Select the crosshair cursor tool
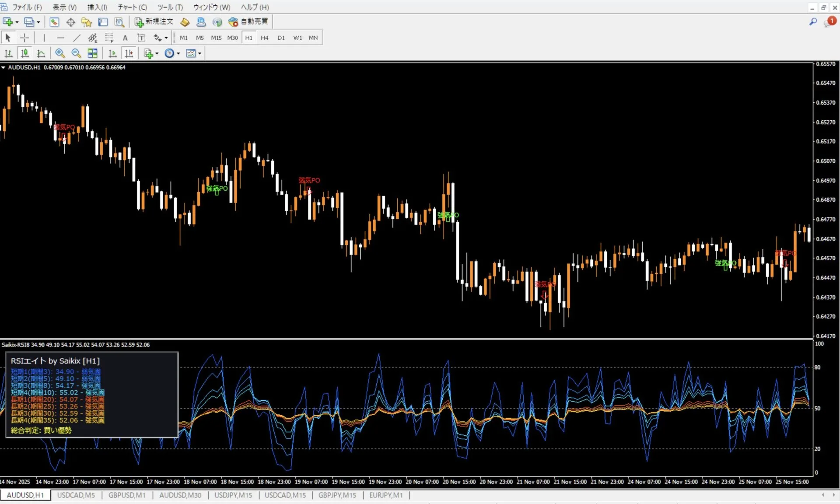Screen dimensions: 840x504 click(24, 38)
